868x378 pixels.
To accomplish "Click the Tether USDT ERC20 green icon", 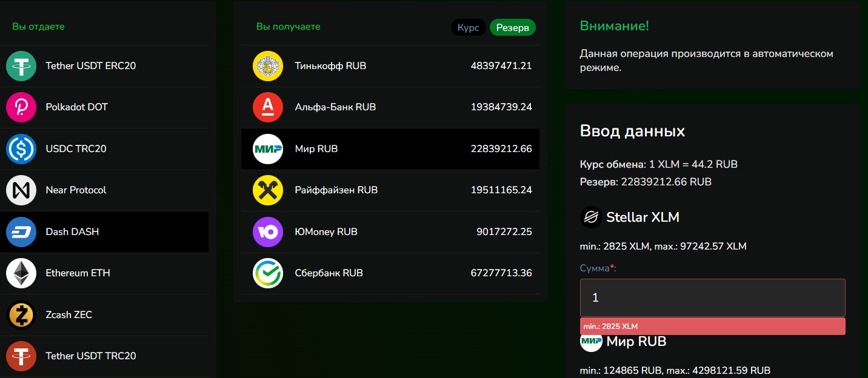I will (x=21, y=65).
